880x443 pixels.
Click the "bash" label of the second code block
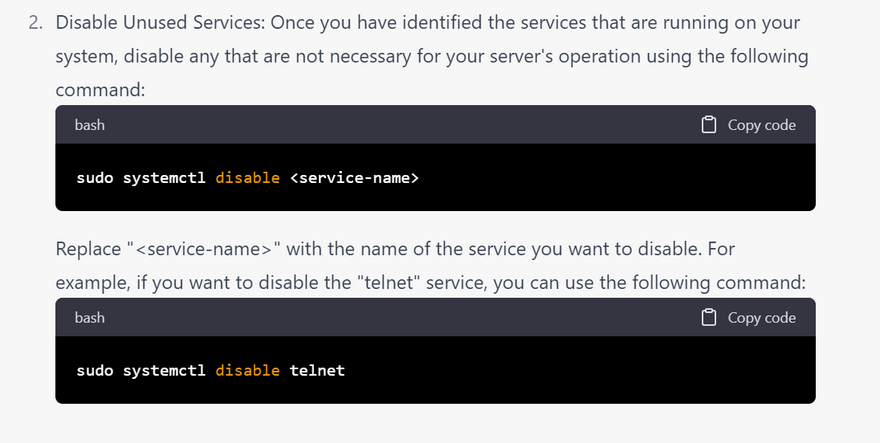click(90, 317)
